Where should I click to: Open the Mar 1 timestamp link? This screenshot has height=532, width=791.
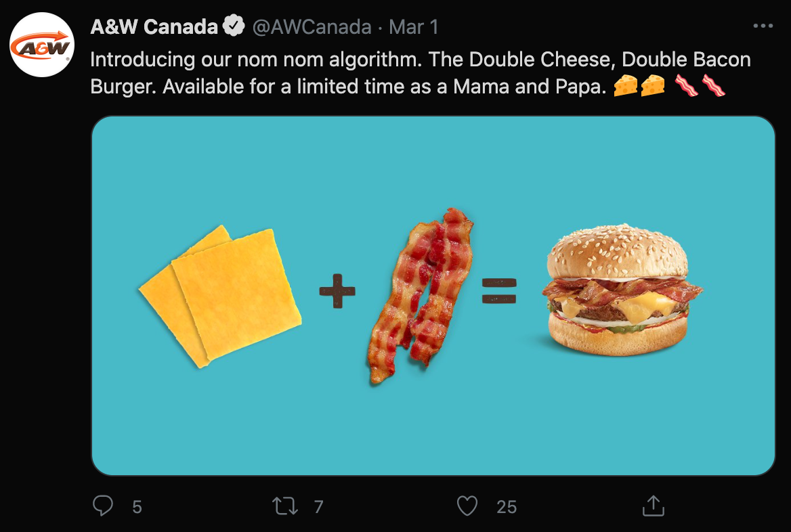pyautogui.click(x=414, y=27)
